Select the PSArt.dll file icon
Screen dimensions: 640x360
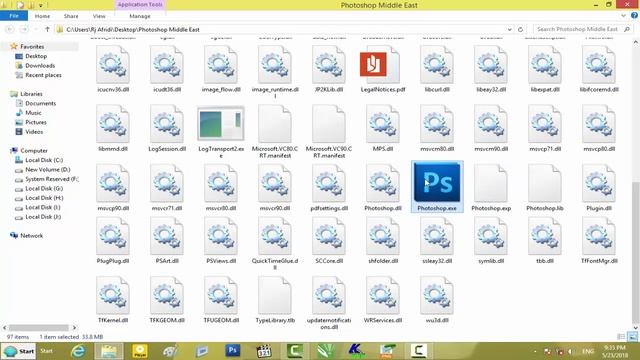(167, 236)
